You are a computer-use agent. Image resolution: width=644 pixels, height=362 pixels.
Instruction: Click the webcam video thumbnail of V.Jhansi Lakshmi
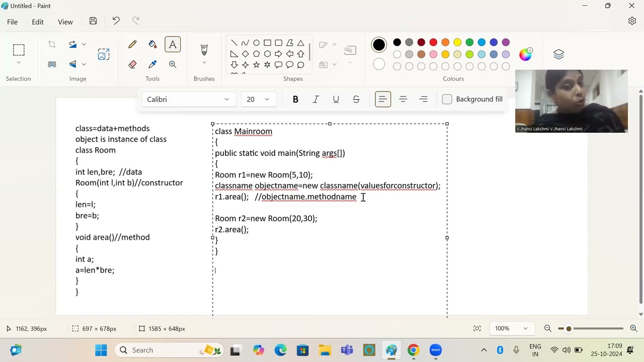(572, 101)
